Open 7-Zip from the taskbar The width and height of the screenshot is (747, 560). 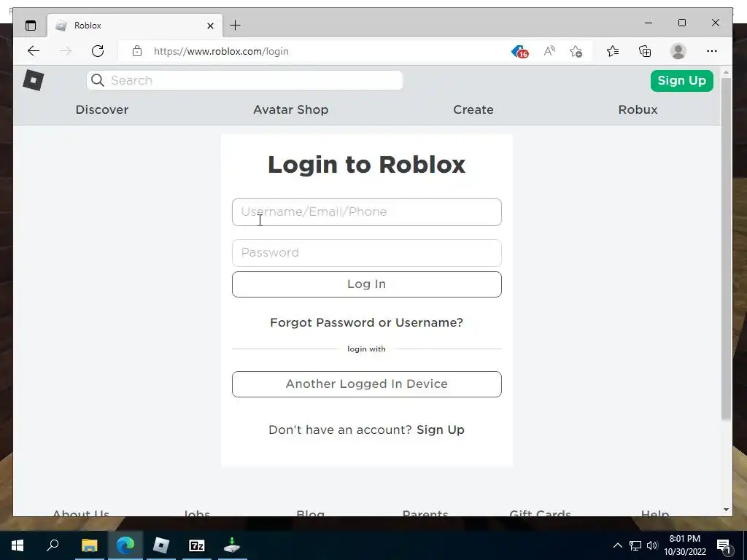click(x=197, y=545)
